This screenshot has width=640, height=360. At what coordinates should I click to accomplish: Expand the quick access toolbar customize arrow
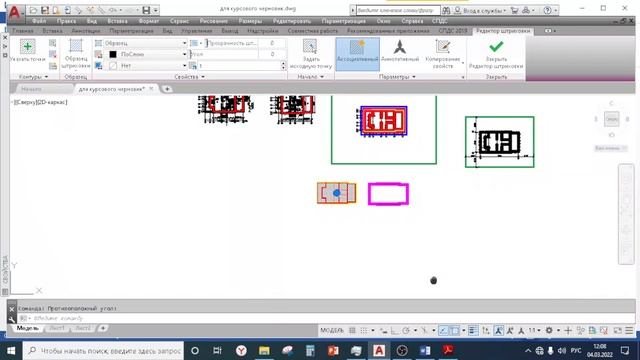[156, 10]
